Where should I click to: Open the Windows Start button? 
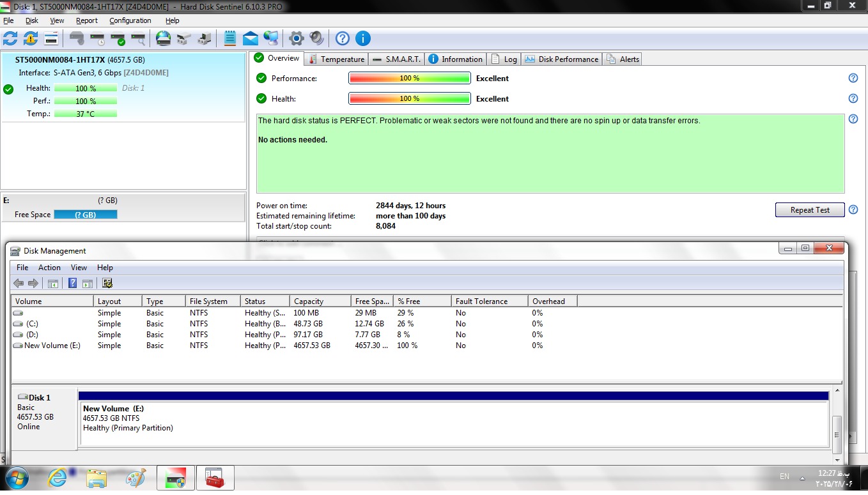pos(17,478)
